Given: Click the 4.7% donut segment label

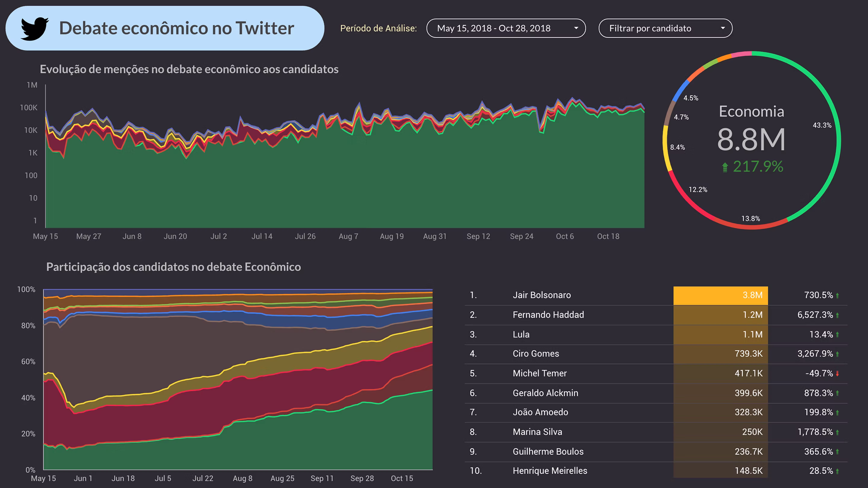Looking at the screenshot, I should pos(681,117).
